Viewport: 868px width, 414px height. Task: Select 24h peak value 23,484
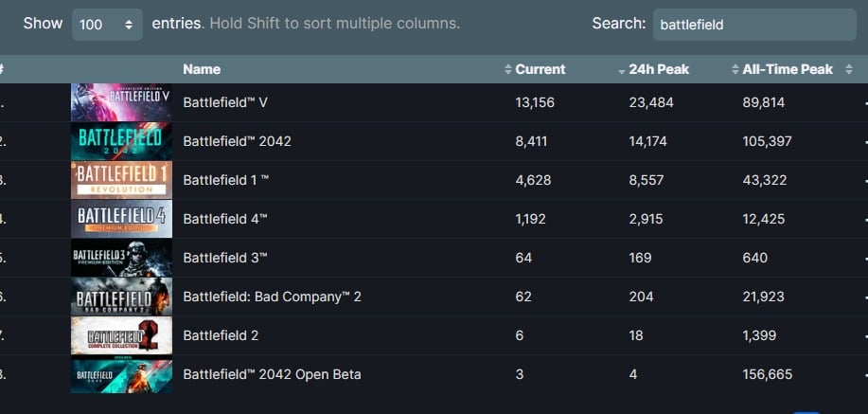point(651,102)
